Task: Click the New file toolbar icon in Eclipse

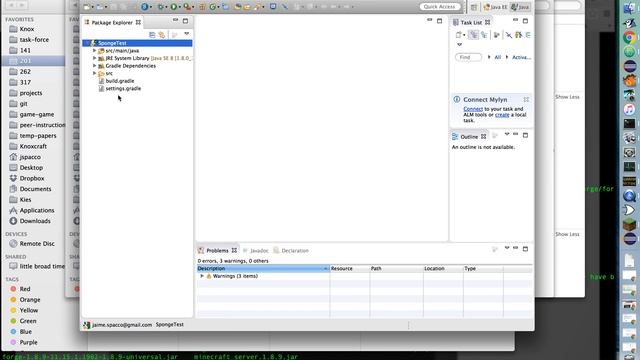Action: click(86, 7)
